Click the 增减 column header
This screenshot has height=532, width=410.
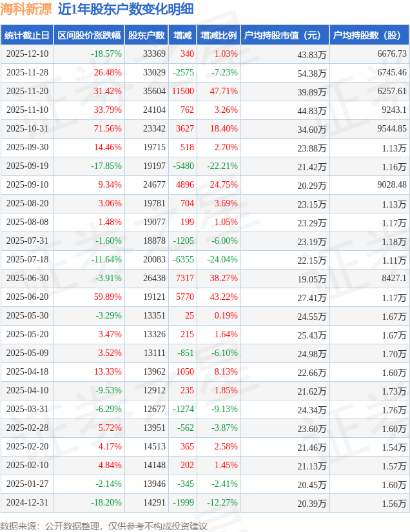[182, 35]
